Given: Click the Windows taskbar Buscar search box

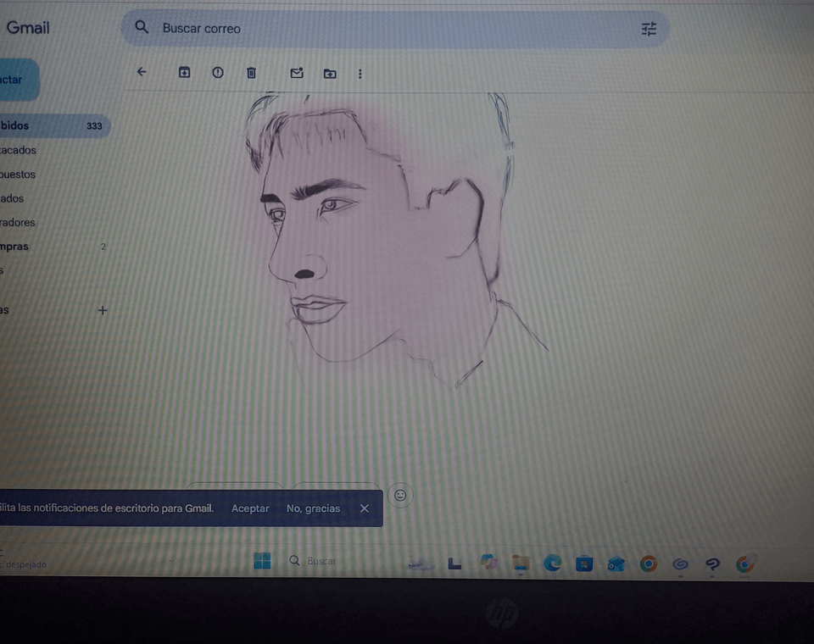Looking at the screenshot, I should [x=322, y=561].
